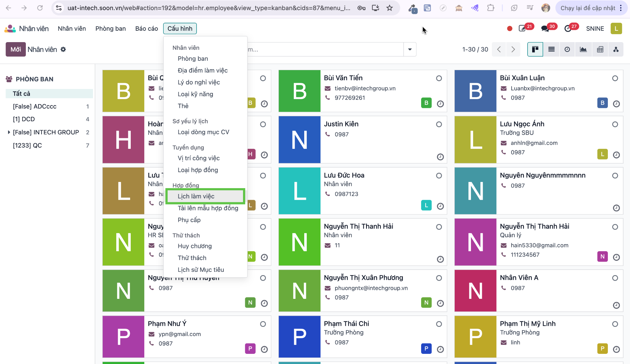Image resolution: width=630 pixels, height=364 pixels.
Task: Filter by [1233] QC department
Action: tap(49, 145)
